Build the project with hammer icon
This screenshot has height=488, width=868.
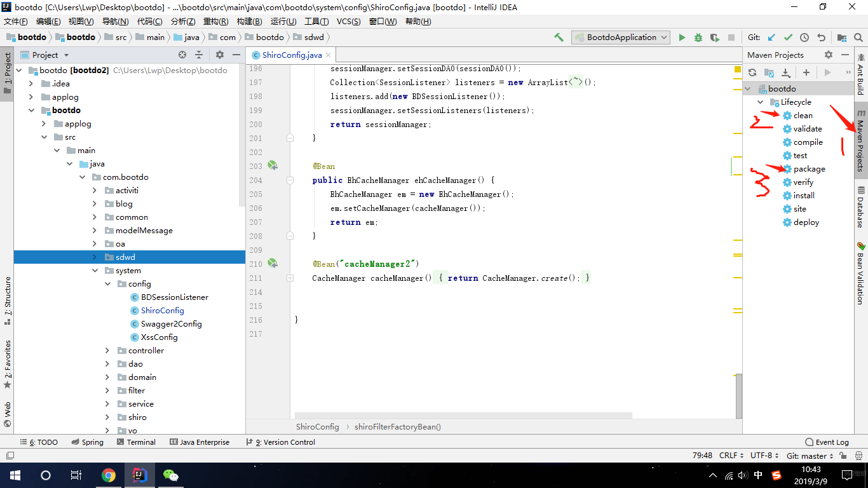559,37
